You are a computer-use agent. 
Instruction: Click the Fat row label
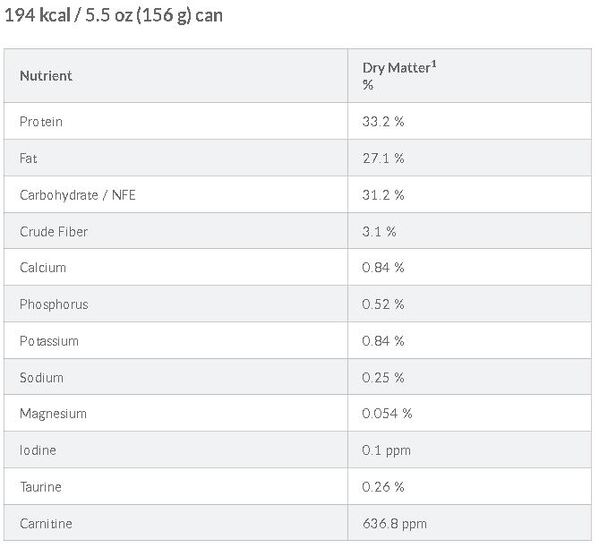pos(28,158)
